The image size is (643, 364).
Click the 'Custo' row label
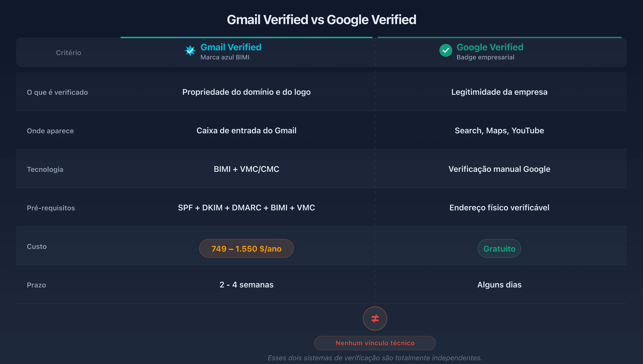click(x=37, y=246)
